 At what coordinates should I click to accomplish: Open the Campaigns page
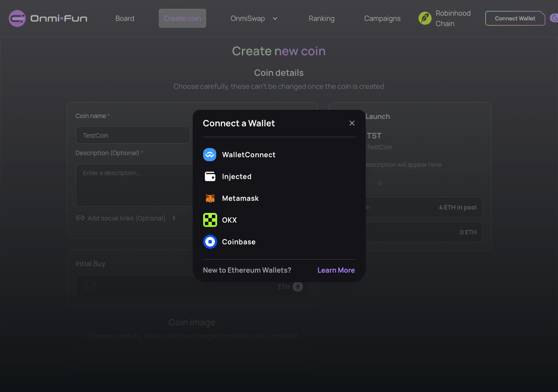tap(382, 18)
